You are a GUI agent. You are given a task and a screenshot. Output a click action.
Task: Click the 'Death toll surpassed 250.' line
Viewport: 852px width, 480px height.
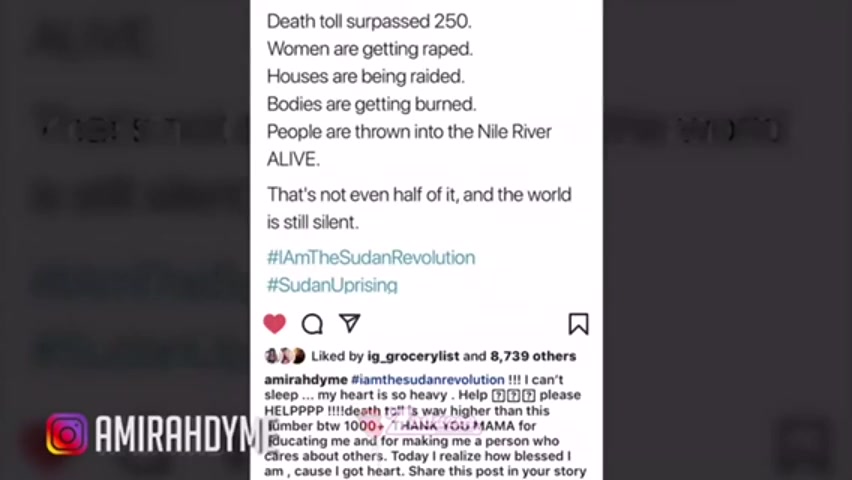tap(369, 21)
